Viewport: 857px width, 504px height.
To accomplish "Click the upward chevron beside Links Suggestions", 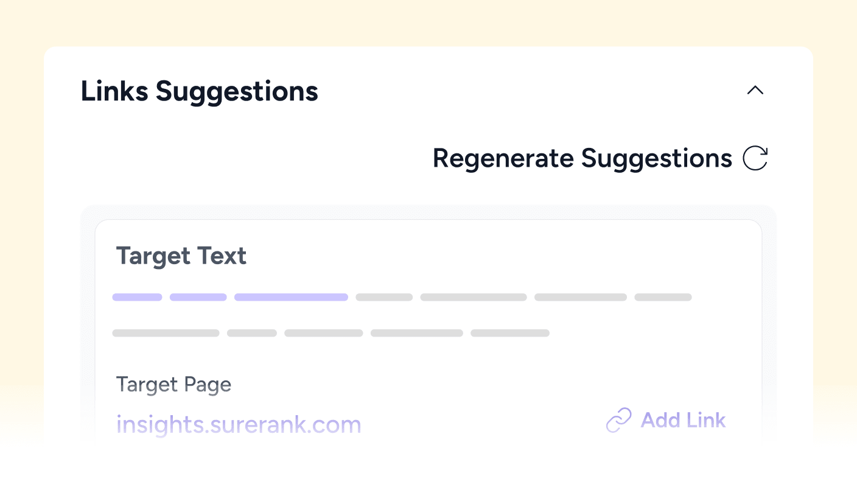I will coord(755,90).
